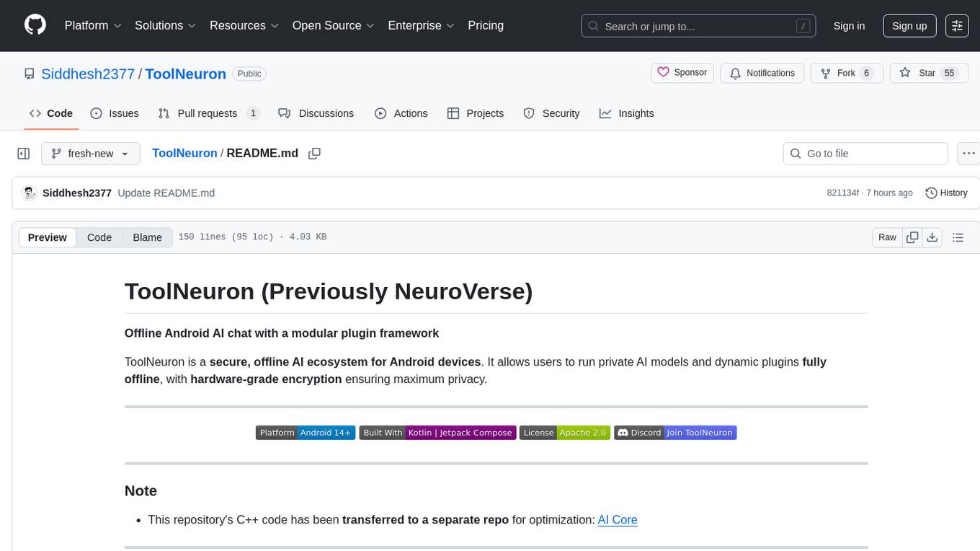Open the AI Core link

(618, 519)
